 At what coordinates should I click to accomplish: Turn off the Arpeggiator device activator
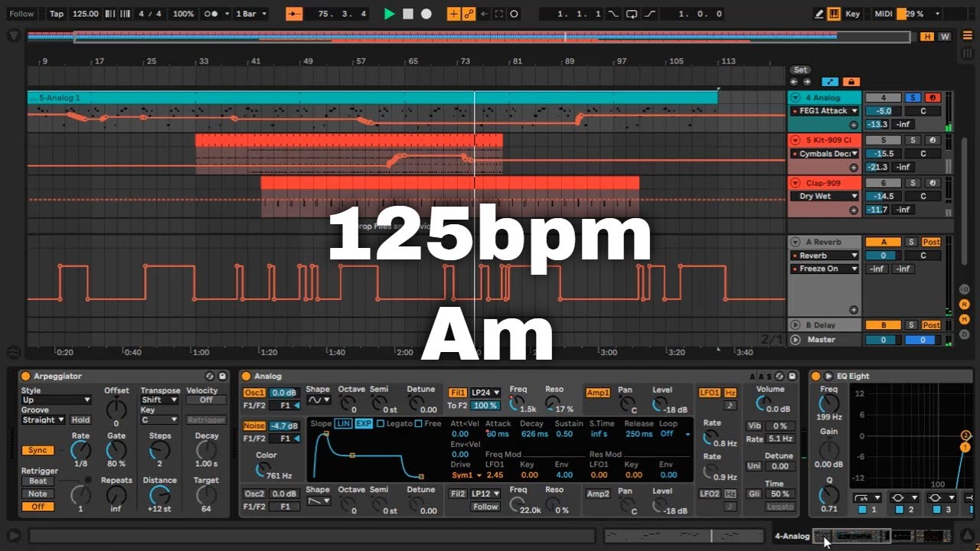[25, 377]
